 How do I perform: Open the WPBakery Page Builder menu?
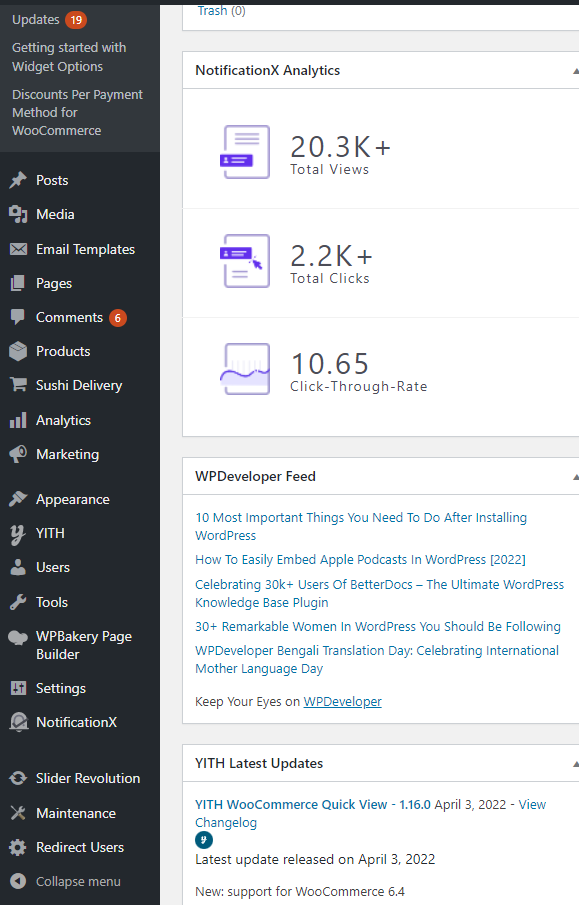pyautogui.click(x=84, y=645)
